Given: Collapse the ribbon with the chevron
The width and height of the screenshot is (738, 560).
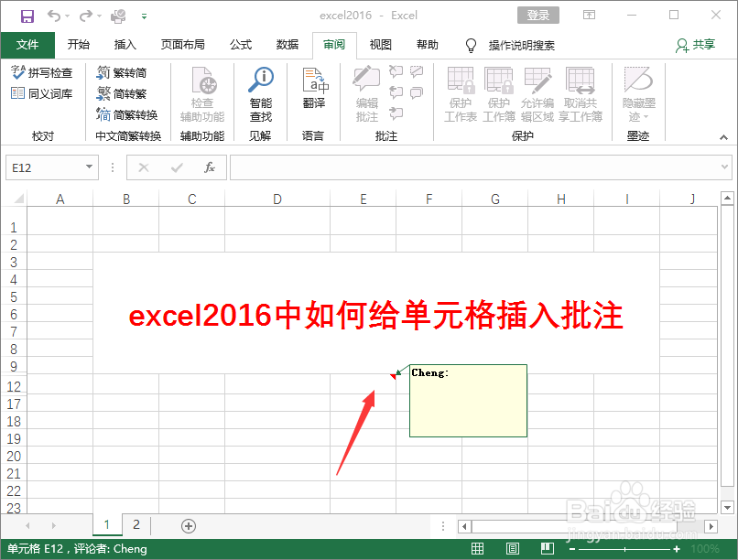Looking at the screenshot, I should click(x=723, y=137).
